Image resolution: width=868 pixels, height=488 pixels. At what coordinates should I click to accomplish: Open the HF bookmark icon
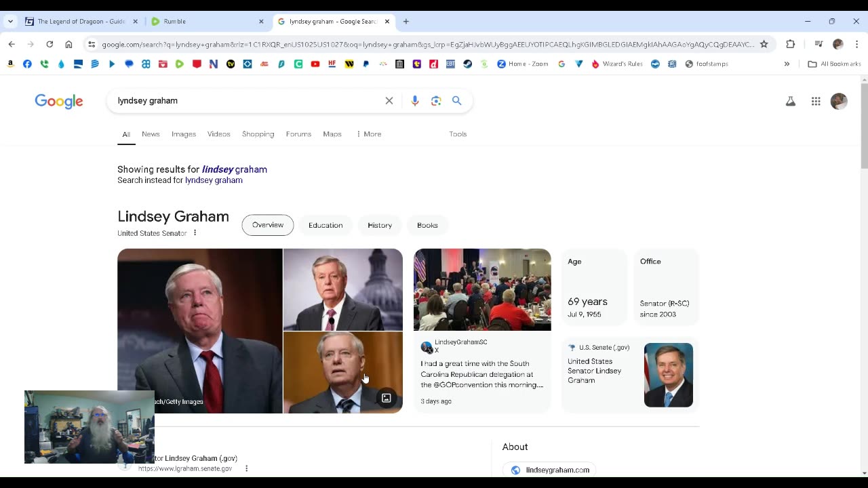click(332, 64)
